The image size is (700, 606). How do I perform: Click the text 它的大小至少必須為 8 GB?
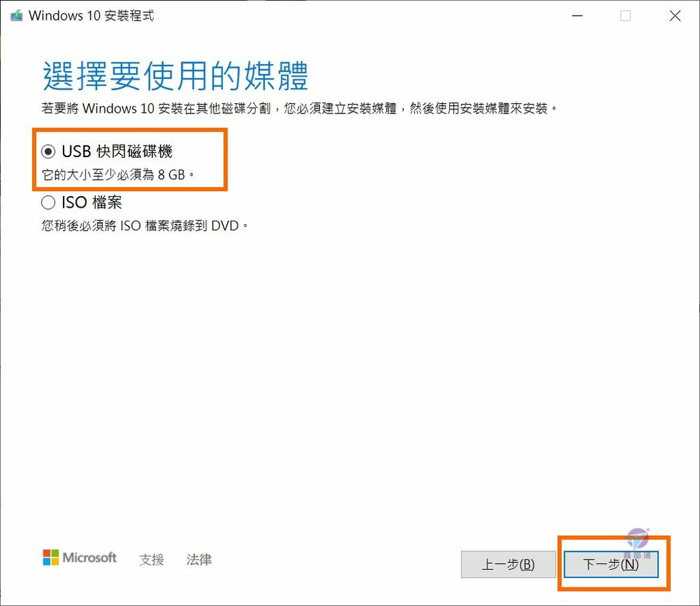[x=118, y=174]
